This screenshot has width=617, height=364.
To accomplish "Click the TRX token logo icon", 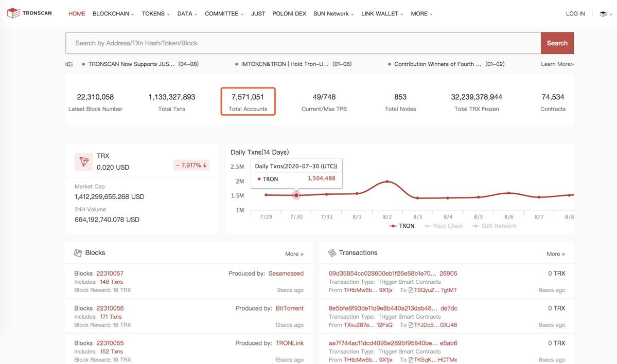I will coord(83,161).
